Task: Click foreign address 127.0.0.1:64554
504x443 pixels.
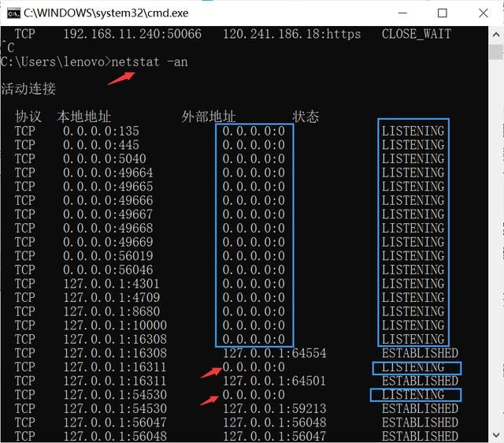Action: pos(275,353)
